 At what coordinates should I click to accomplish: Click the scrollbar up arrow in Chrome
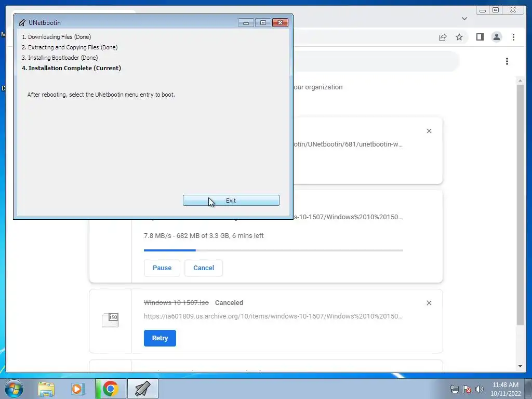tap(520, 81)
